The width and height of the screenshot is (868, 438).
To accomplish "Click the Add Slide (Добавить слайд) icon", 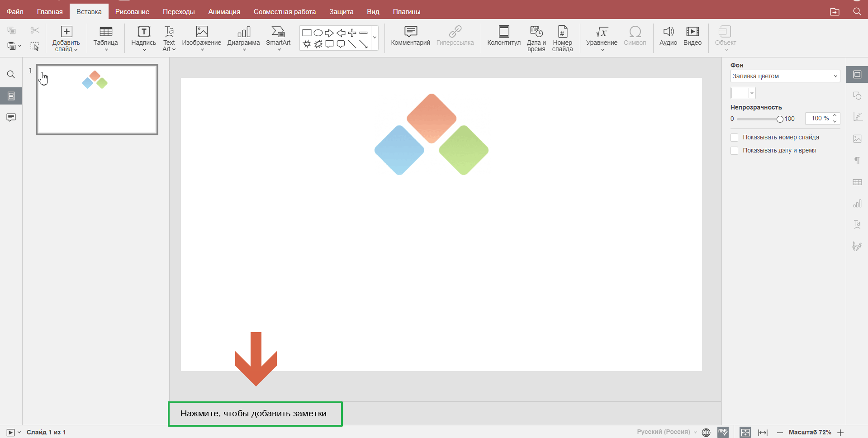I will (66, 32).
